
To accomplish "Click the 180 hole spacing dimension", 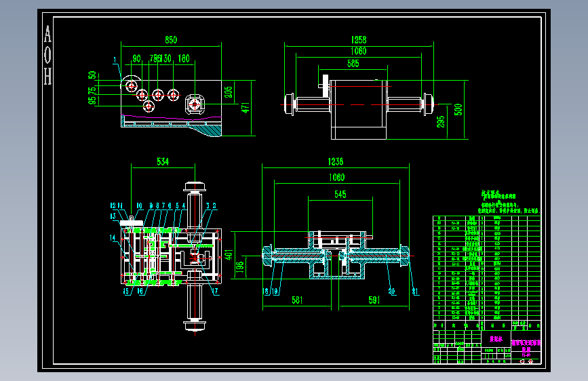I will pos(184,58).
